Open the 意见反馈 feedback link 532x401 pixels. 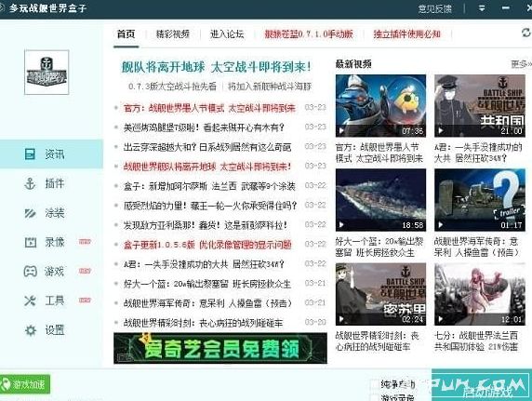click(435, 8)
